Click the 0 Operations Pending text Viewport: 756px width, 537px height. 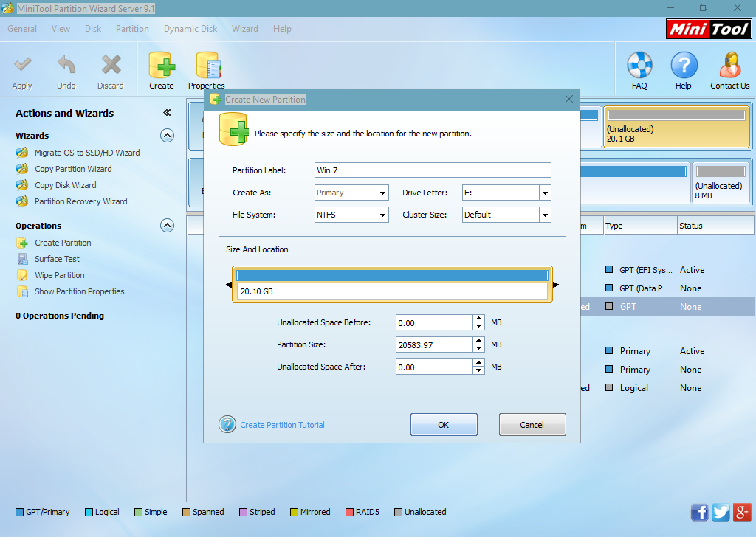60,316
